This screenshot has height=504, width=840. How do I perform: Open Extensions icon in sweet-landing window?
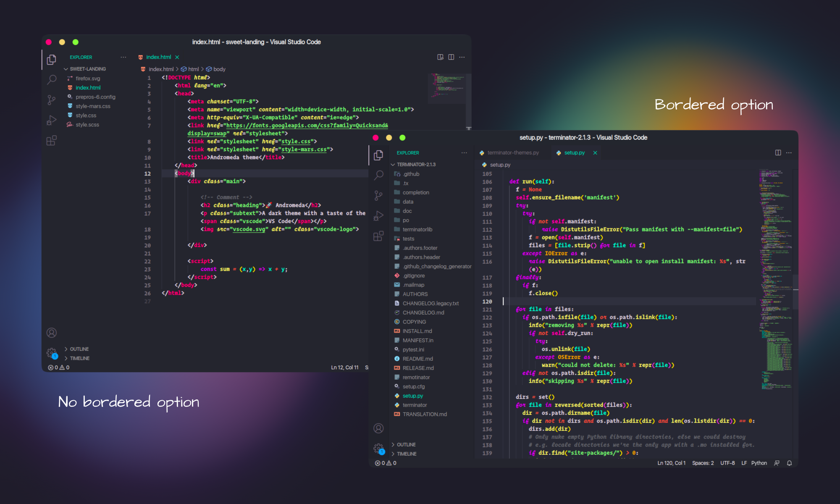pyautogui.click(x=52, y=140)
